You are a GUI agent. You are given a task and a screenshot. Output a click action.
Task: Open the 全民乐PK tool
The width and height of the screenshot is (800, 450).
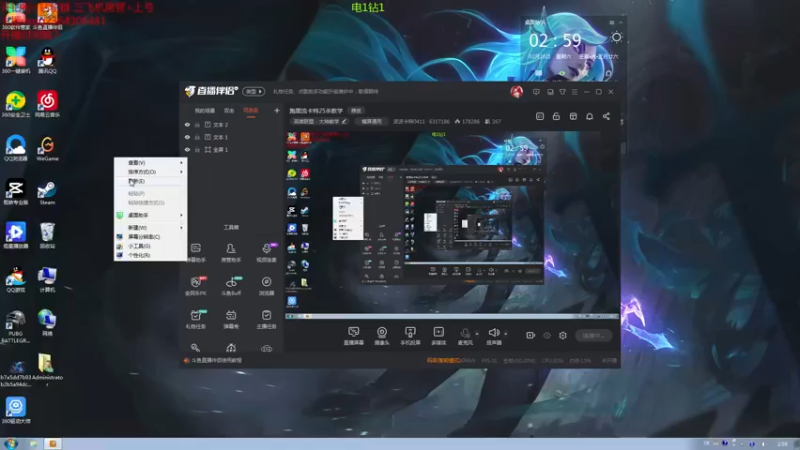196,286
